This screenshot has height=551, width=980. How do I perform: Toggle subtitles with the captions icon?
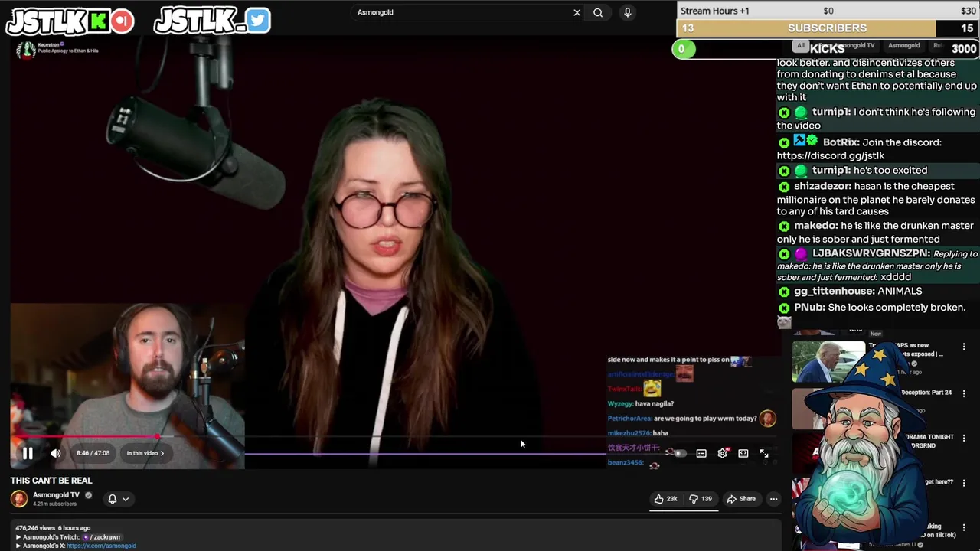[x=701, y=453]
